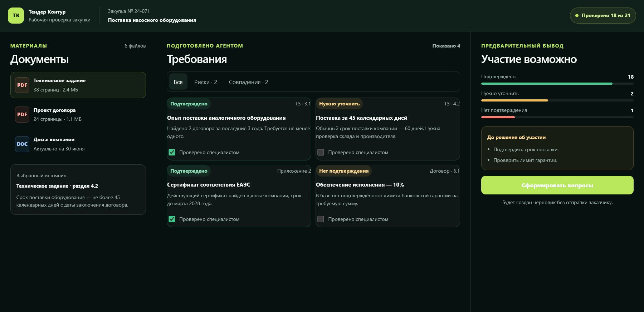Image resolution: width=644 pixels, height=312 pixels.
Task: Click the Тендер Контур app name
Action: click(x=47, y=12)
